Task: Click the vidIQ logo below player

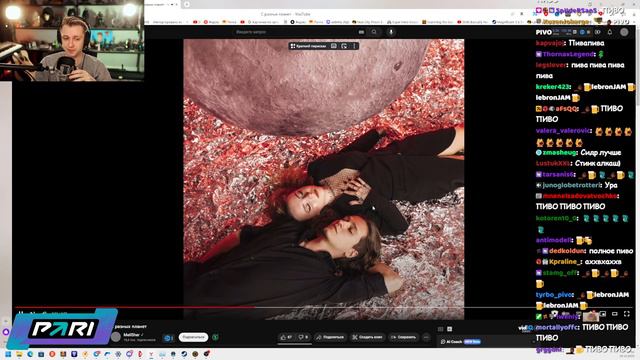Action: [525, 328]
